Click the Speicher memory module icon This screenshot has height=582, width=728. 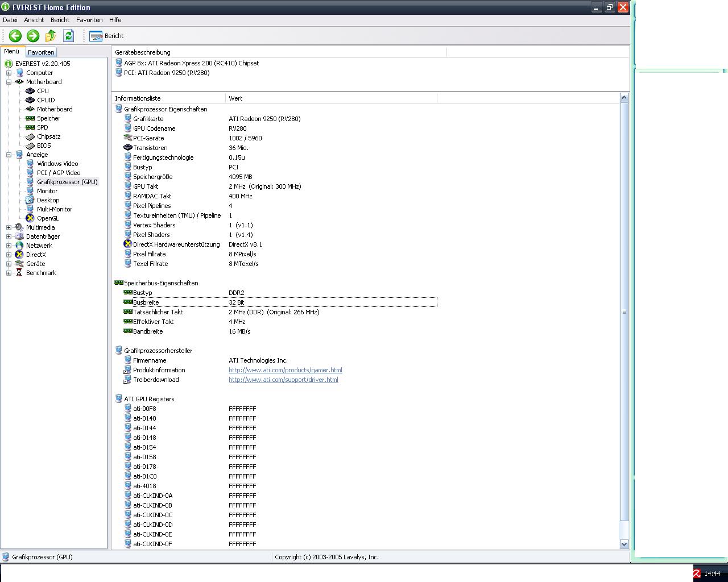pos(30,118)
